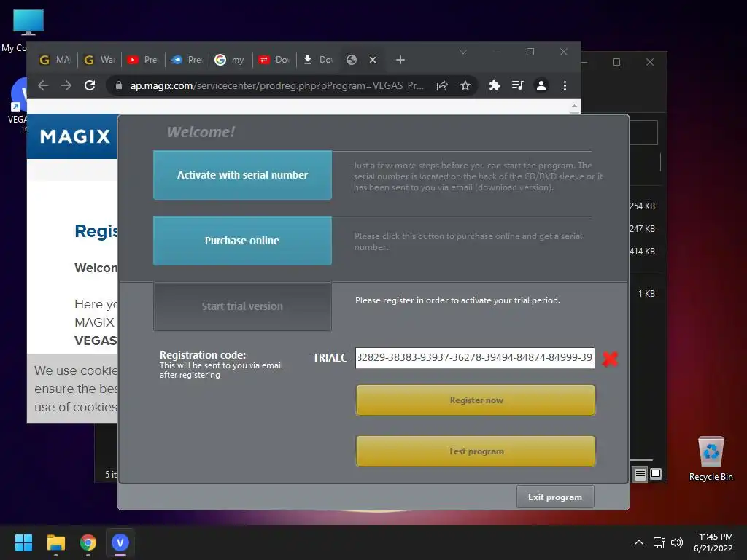Image resolution: width=747 pixels, height=560 pixels.
Task: Switch to download icon tab 'Dov'
Action: pyautogui.click(x=318, y=60)
